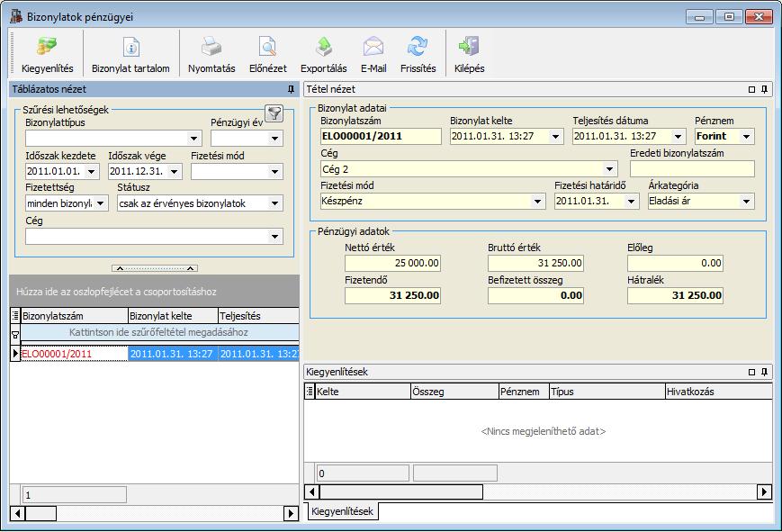
Task: Click the filter row funnel icon
Action: [x=15, y=334]
